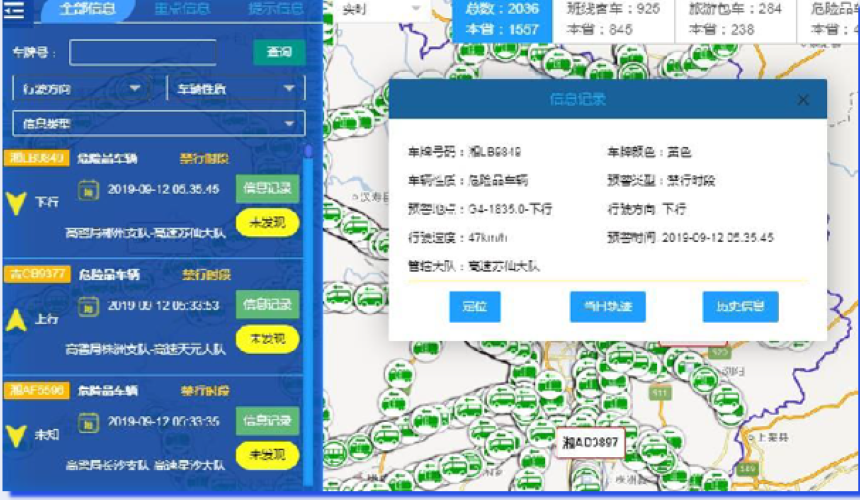860x500 pixels.
Task: Click the yellow arrow next to 未知
Action: (16, 436)
